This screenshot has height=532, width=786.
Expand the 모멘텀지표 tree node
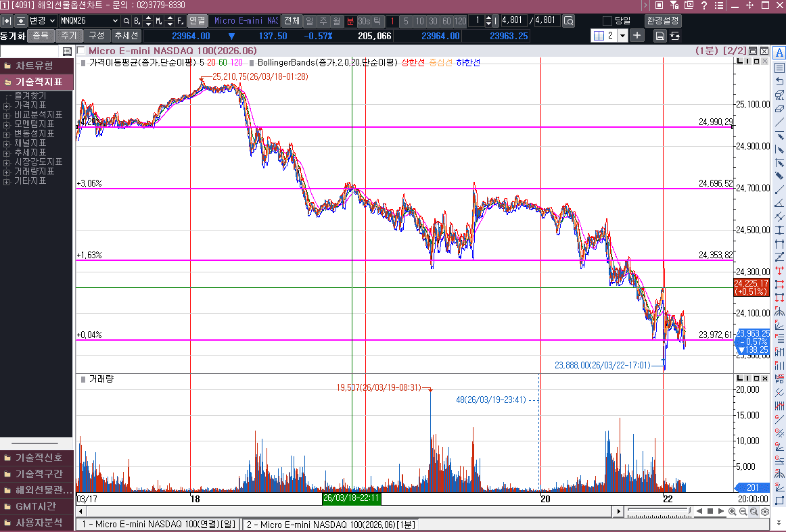click(x=7, y=124)
